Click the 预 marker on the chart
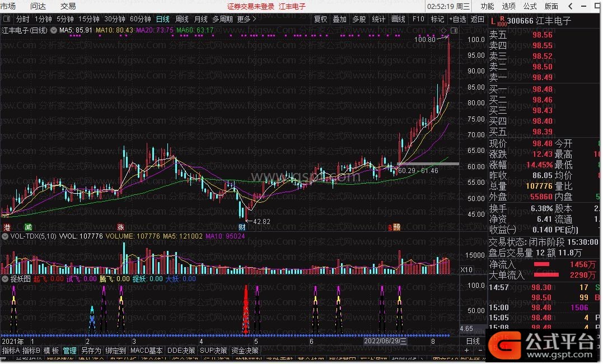Viewport: 603px width, 364px height. pos(397,227)
